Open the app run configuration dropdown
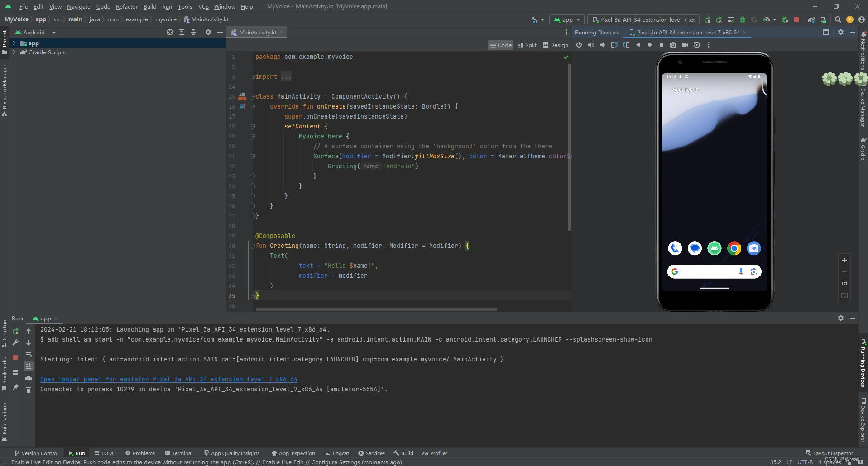 coord(567,20)
